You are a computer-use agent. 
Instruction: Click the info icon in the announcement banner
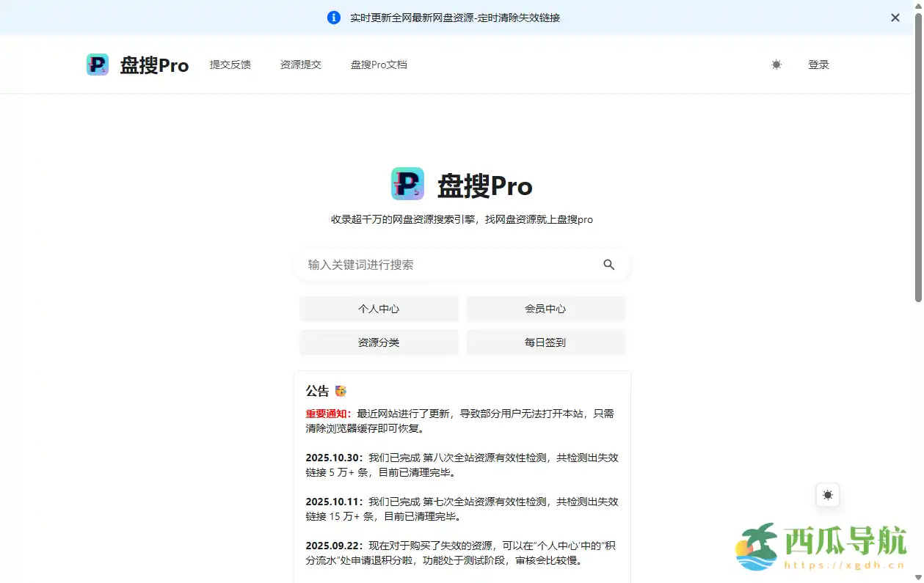(x=334, y=18)
